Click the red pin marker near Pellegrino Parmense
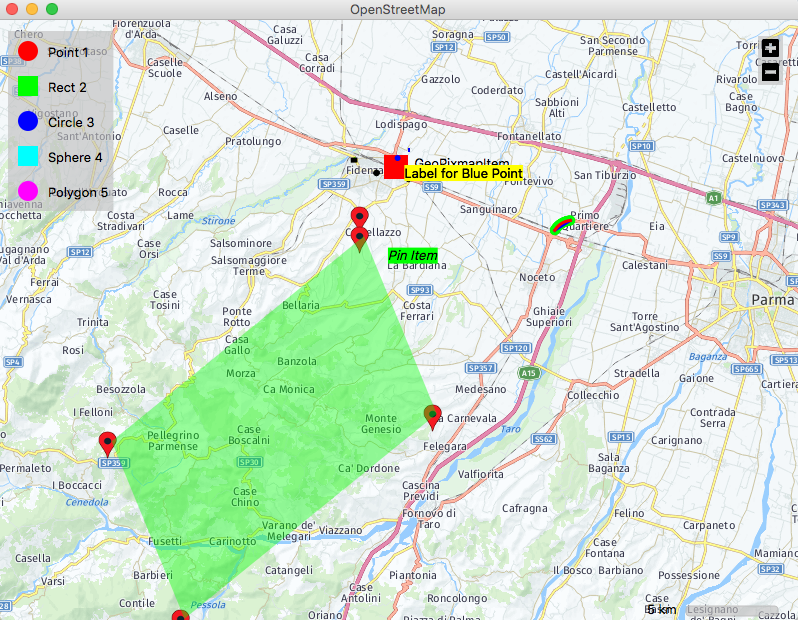Viewport: 798px width, 620px height. point(107,444)
